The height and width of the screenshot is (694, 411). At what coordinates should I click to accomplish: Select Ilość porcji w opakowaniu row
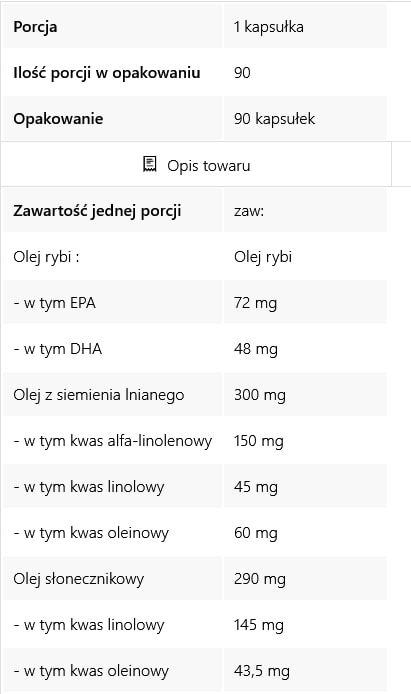195,73
